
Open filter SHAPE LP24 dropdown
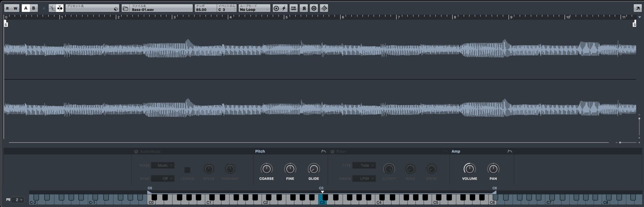click(364, 178)
